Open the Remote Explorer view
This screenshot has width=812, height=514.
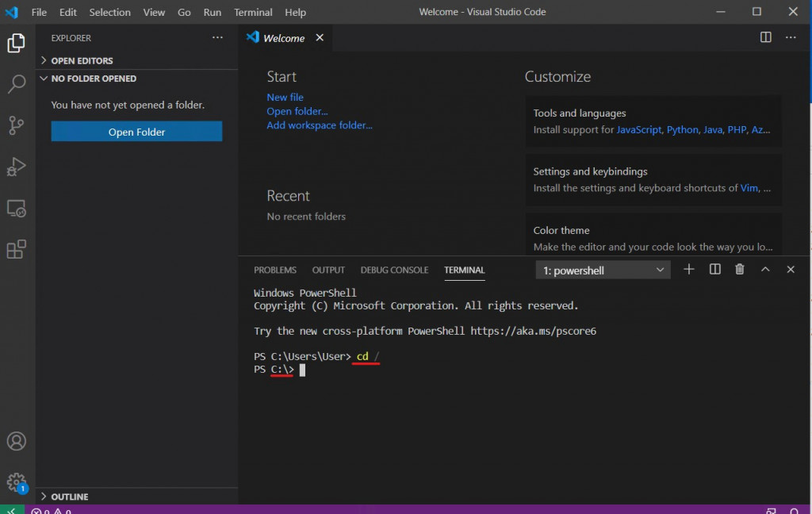(x=17, y=209)
